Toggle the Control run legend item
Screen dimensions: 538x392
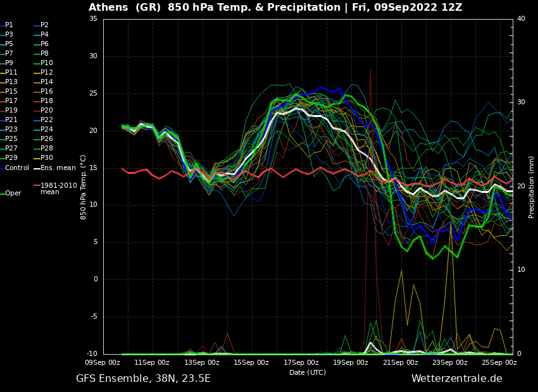[x=16, y=168]
